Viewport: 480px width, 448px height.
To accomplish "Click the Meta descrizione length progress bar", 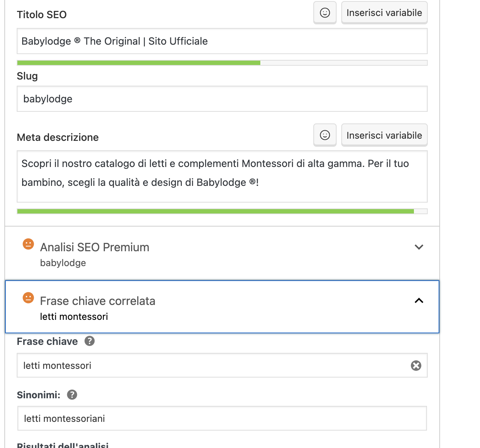I will pyautogui.click(x=222, y=211).
